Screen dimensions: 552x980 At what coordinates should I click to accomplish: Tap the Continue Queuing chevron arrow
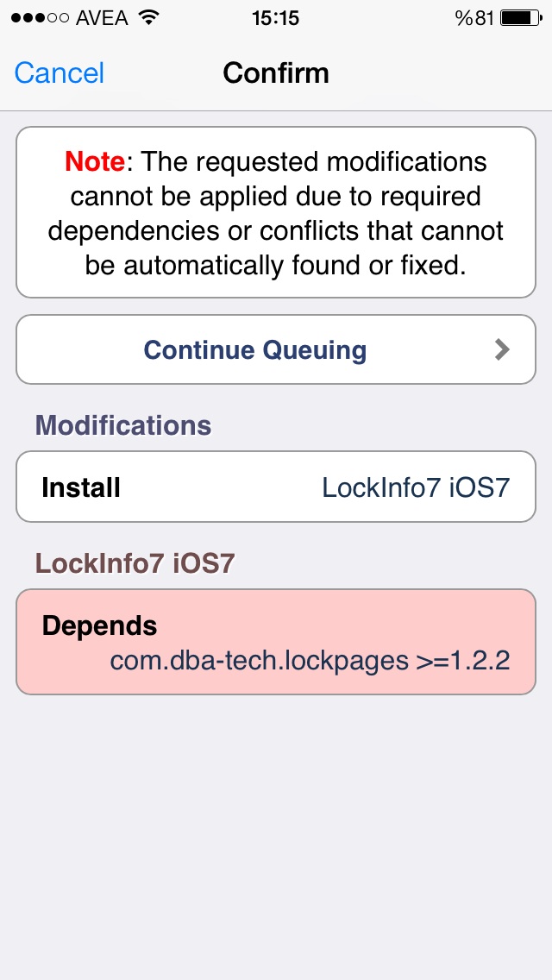(502, 350)
